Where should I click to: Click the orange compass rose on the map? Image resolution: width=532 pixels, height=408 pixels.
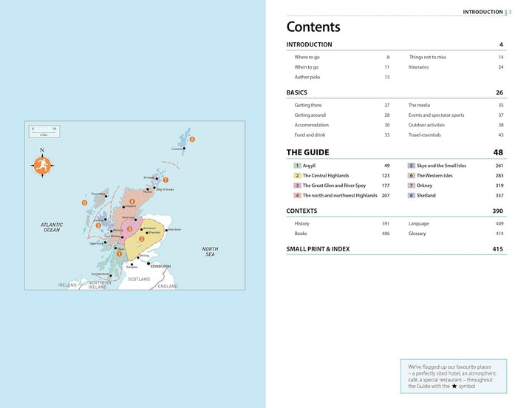(42, 166)
